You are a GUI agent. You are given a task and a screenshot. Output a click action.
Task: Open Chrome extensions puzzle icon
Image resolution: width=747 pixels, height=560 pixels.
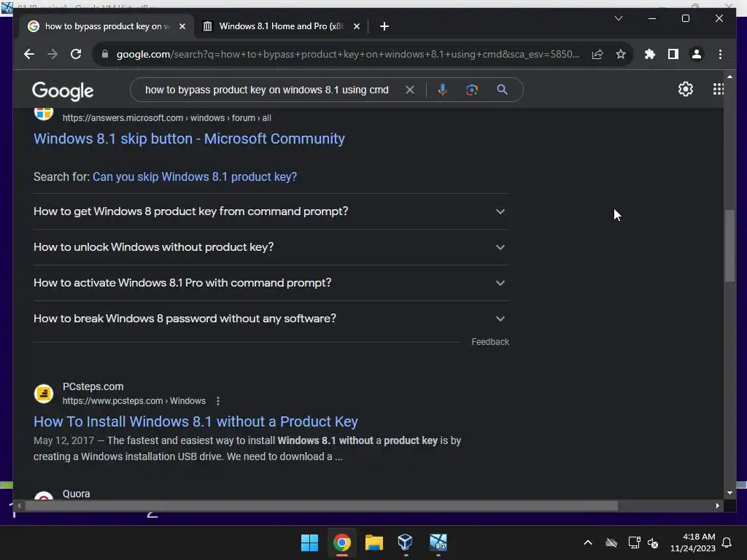click(x=650, y=54)
